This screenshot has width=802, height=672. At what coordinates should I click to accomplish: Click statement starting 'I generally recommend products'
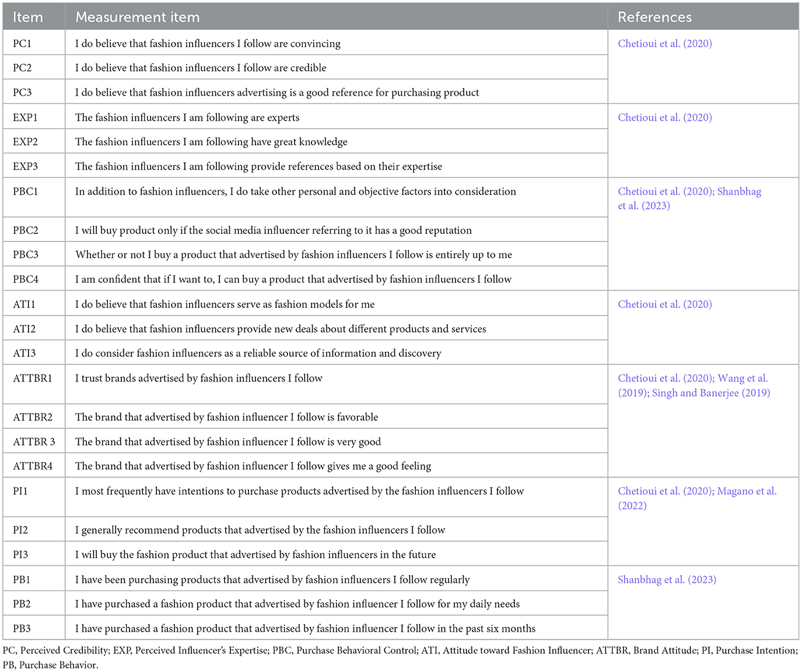(260, 531)
